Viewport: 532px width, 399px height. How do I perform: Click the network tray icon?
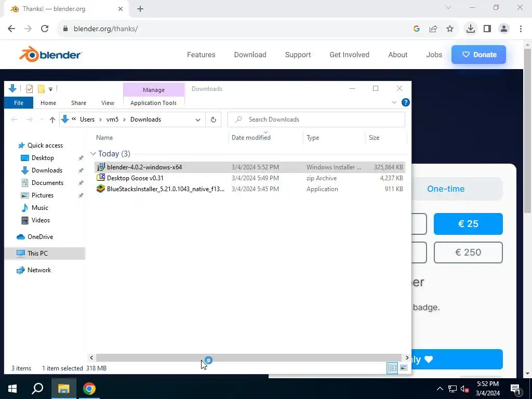click(453, 389)
